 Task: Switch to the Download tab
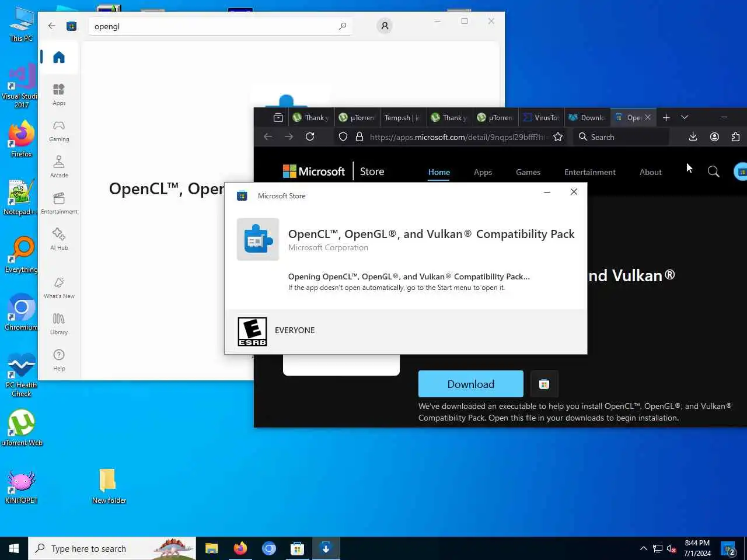coord(588,117)
